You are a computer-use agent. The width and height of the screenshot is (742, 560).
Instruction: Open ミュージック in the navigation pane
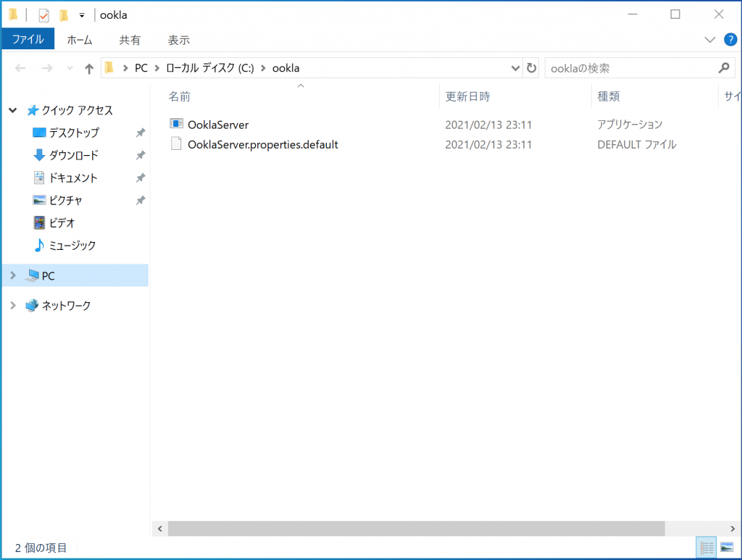click(x=72, y=246)
